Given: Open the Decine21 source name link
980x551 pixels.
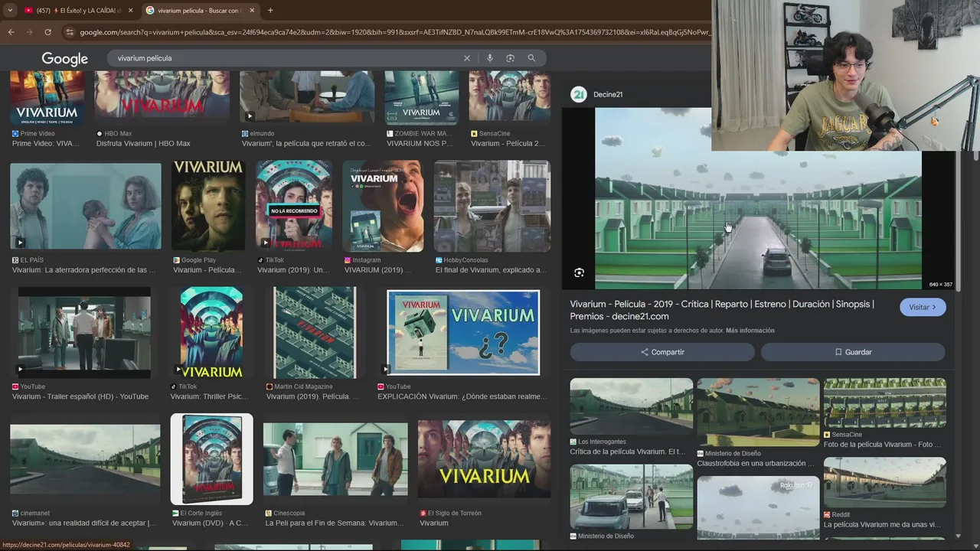Looking at the screenshot, I should pyautogui.click(x=608, y=94).
